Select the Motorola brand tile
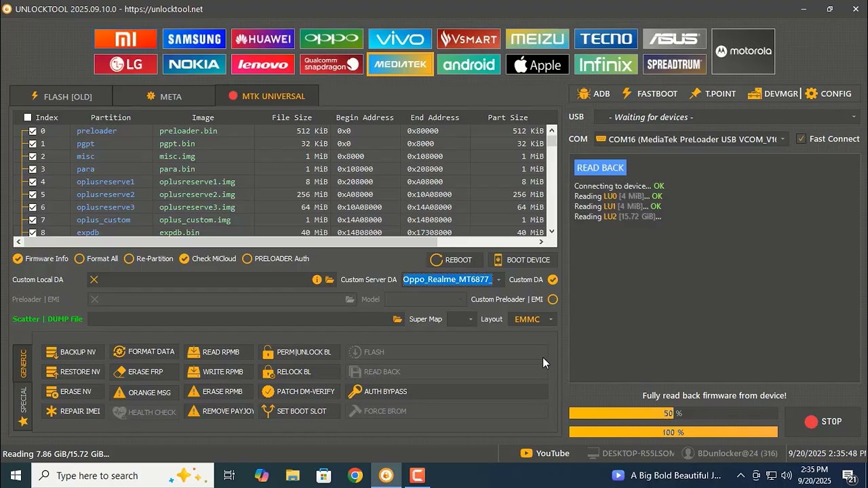The image size is (868, 488). tap(743, 52)
